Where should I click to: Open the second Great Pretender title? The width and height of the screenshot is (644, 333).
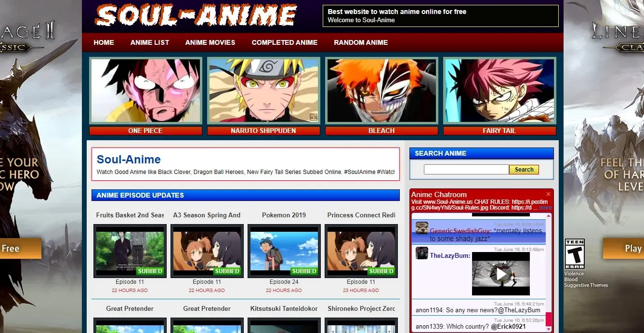click(x=207, y=308)
